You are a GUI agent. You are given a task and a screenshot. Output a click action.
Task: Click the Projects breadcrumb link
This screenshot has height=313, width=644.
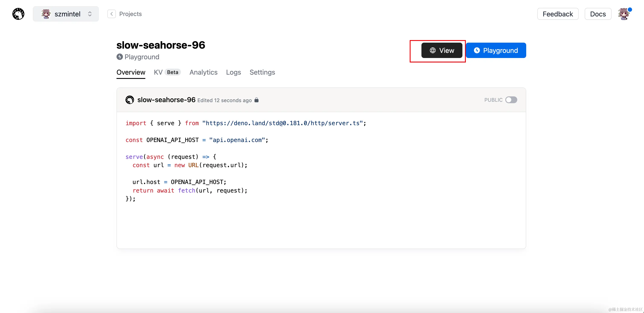(130, 14)
